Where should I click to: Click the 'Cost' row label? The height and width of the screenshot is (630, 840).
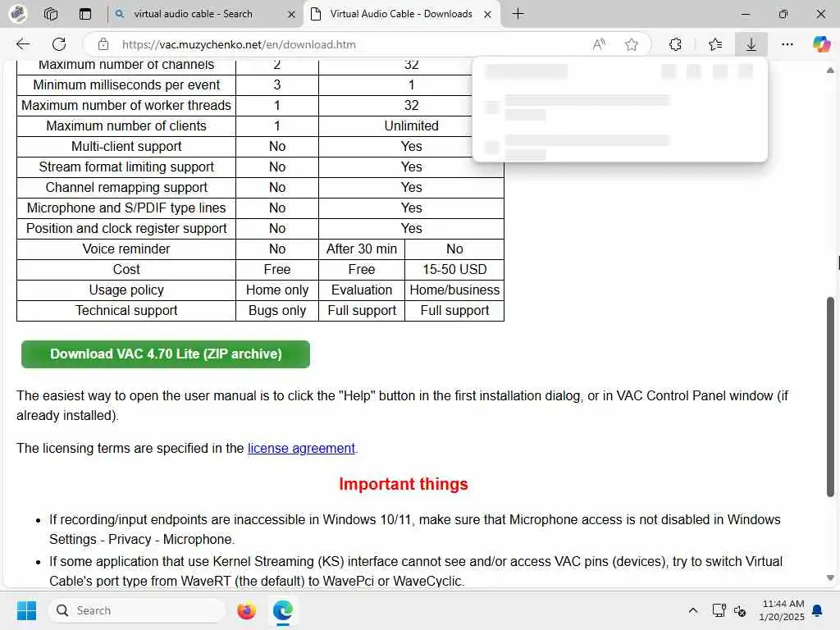(x=126, y=269)
